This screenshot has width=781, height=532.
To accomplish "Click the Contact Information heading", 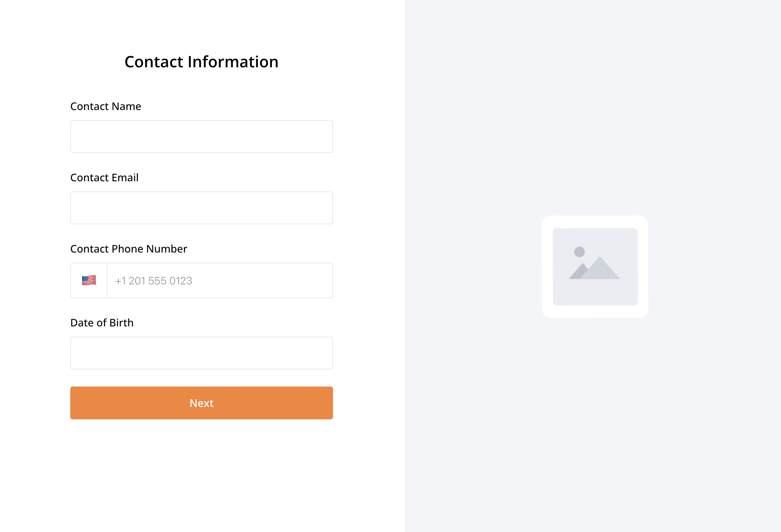I will [x=202, y=61].
